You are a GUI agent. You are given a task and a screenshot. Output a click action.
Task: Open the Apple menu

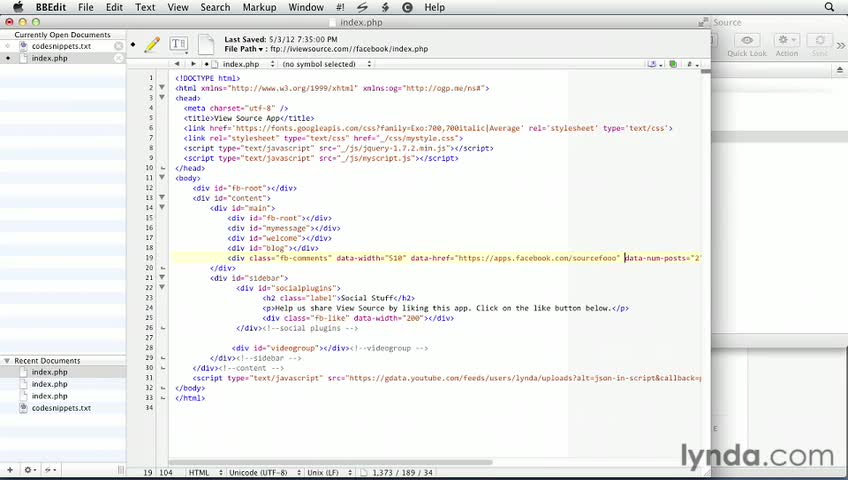[18, 7]
